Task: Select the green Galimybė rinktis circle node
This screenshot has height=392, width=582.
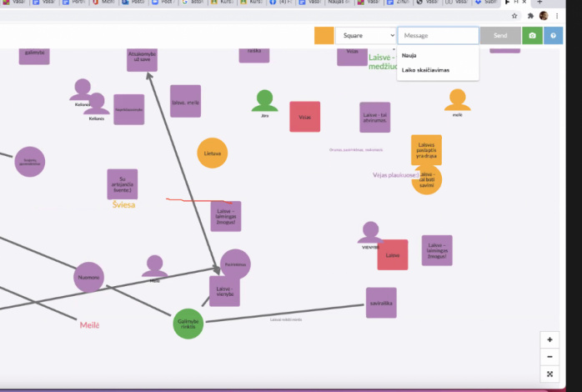Action: click(188, 323)
